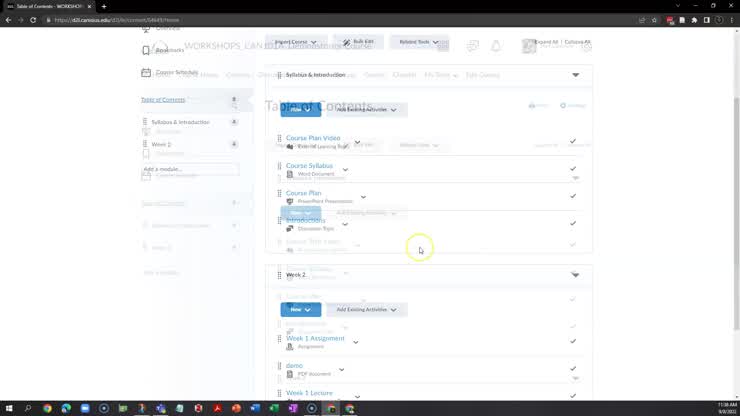The height and width of the screenshot is (416, 740).
Task: Collapse the Syllabus & Introduction module
Action: pyautogui.click(x=575, y=75)
